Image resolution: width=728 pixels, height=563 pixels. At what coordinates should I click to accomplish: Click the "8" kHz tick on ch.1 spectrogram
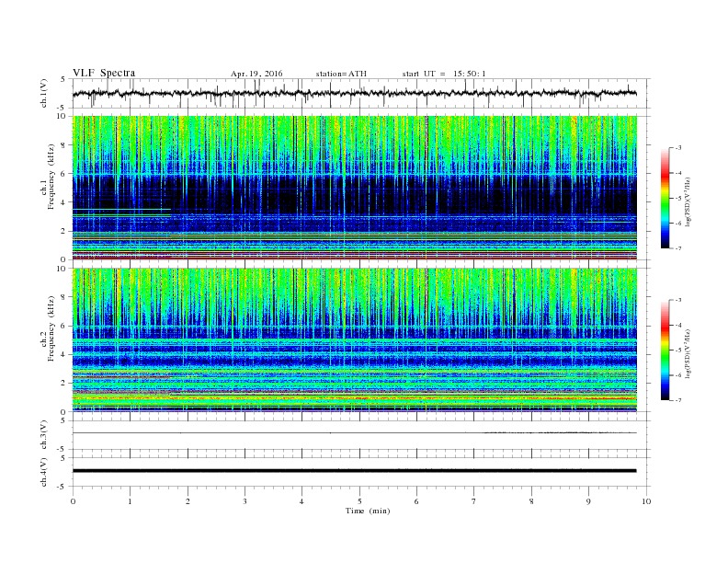(64, 145)
